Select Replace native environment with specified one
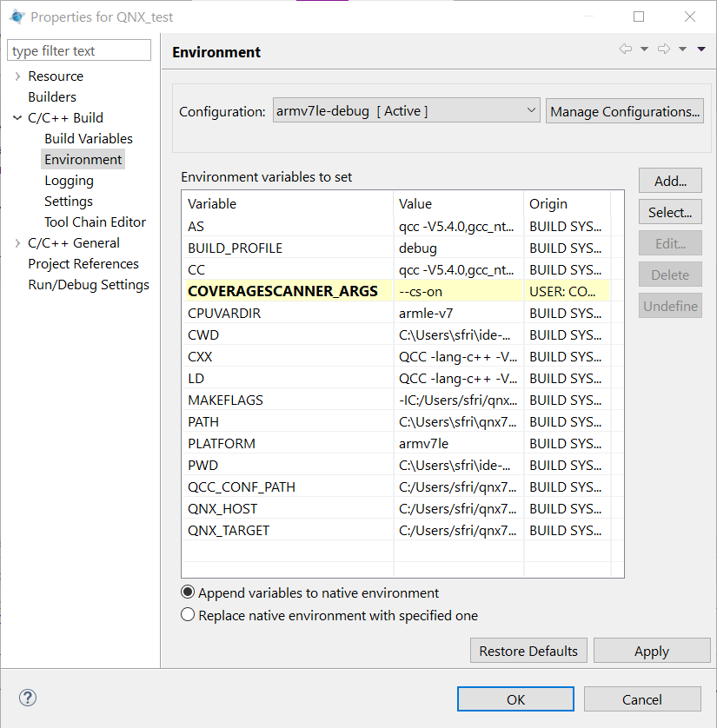 coord(188,612)
